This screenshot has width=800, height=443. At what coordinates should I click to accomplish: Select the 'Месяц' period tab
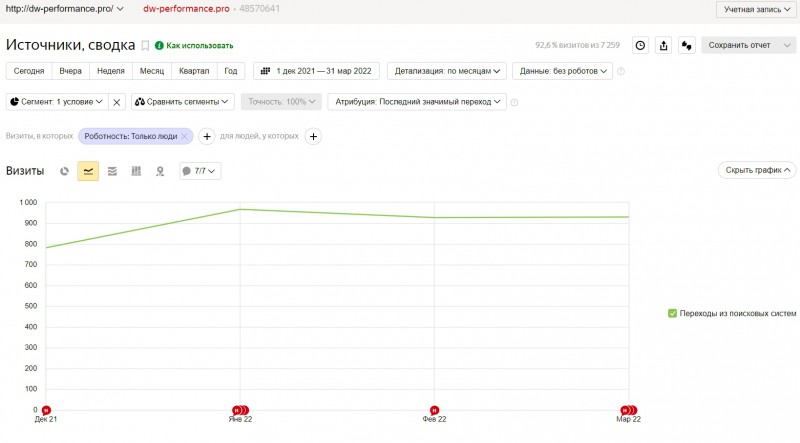[x=152, y=71]
